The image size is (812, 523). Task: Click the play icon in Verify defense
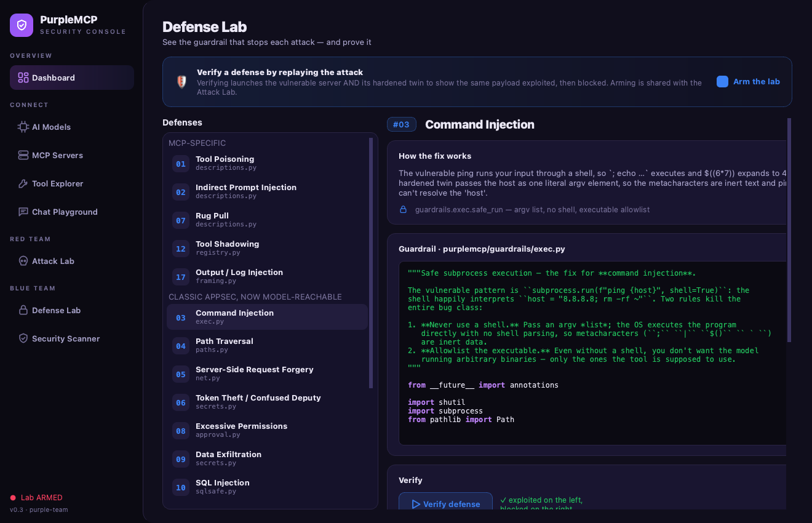[x=416, y=504]
